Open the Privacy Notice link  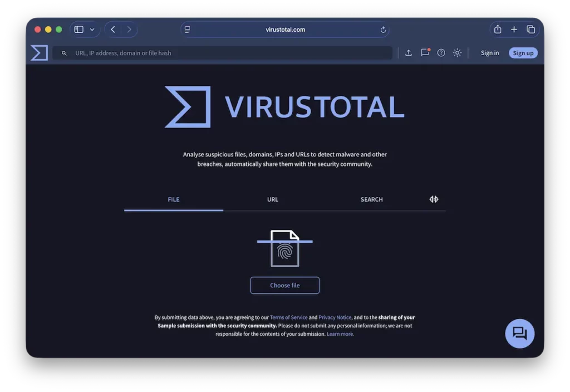pyautogui.click(x=335, y=317)
